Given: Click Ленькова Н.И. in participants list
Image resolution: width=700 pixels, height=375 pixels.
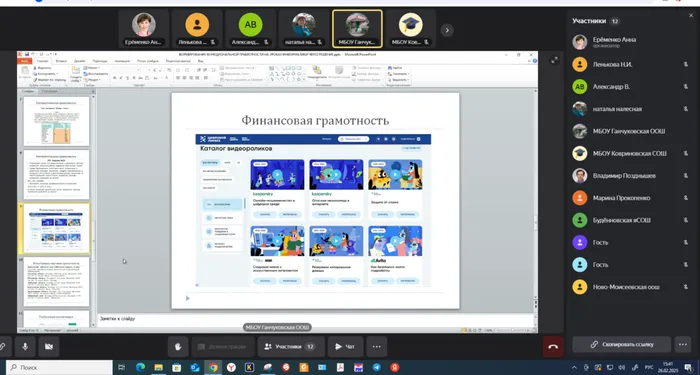Looking at the screenshot, I should click(630, 64).
